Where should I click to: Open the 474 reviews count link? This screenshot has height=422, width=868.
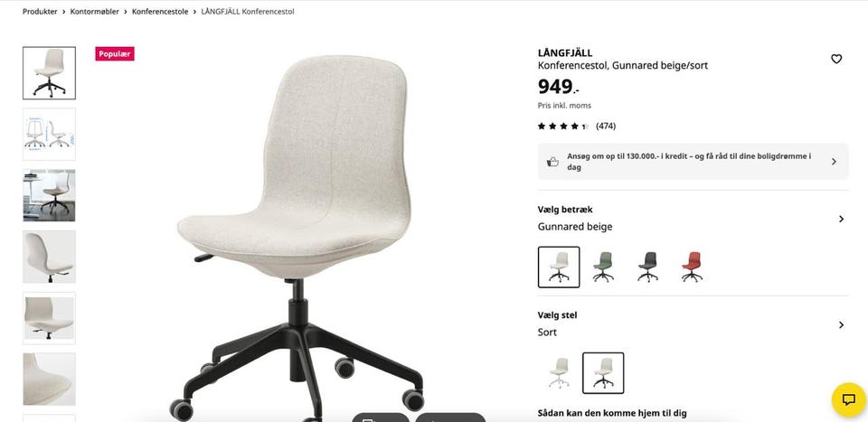click(606, 127)
